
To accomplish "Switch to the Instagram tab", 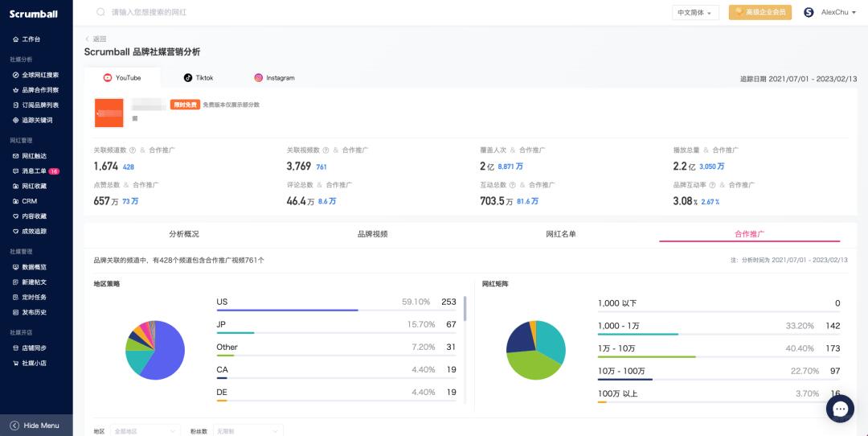I will pyautogui.click(x=275, y=78).
